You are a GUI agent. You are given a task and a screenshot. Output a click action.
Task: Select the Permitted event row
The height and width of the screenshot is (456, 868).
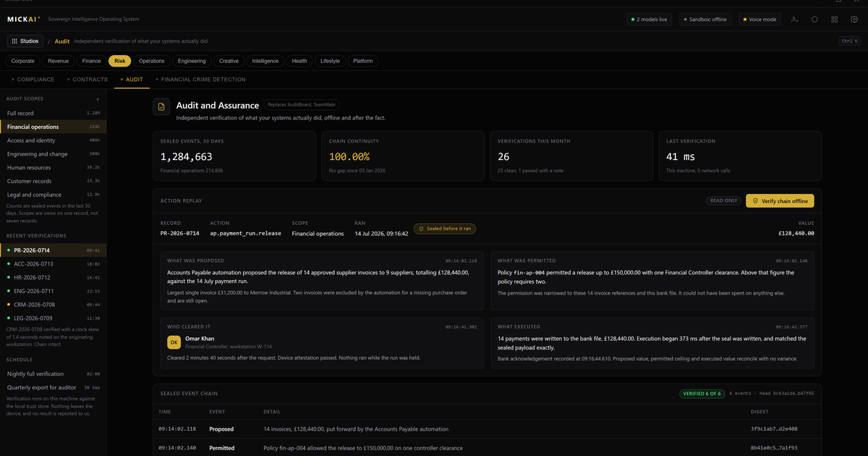(487, 448)
